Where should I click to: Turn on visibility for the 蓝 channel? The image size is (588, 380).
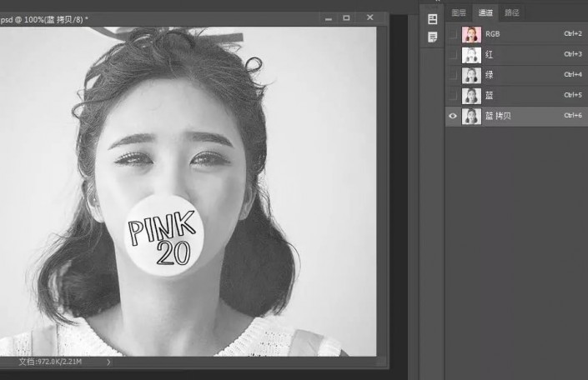(x=453, y=96)
